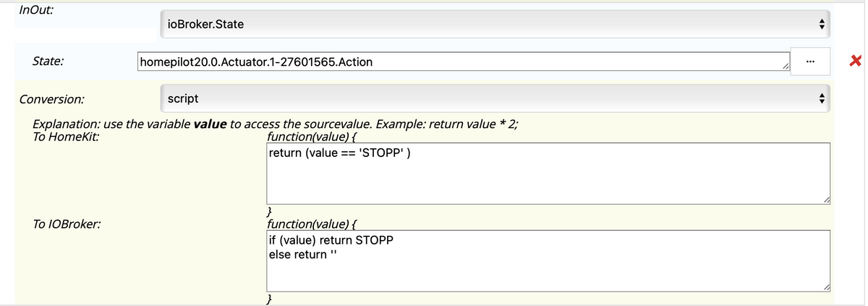Open the InOut ioBroker.State dropdown
Viewport: 868px width, 306px height.
coord(495,25)
